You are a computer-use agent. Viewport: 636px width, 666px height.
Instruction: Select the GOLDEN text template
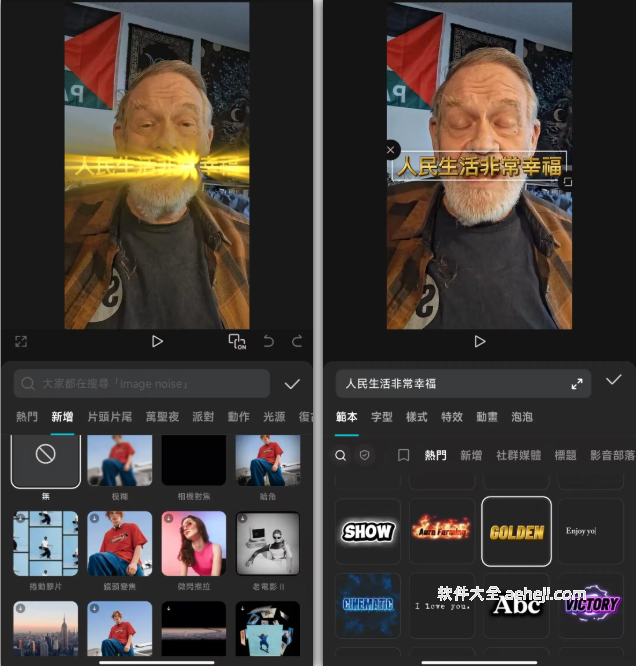tap(516, 532)
